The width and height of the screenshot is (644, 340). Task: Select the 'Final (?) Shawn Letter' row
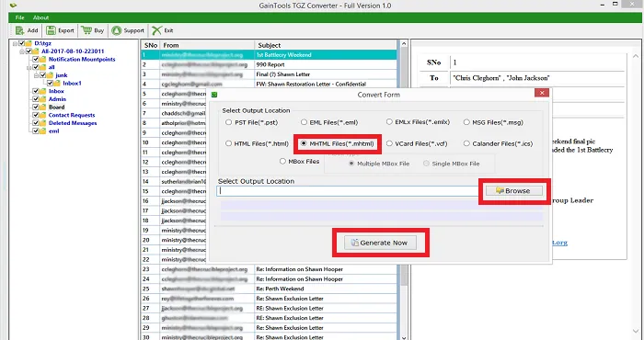click(269, 74)
